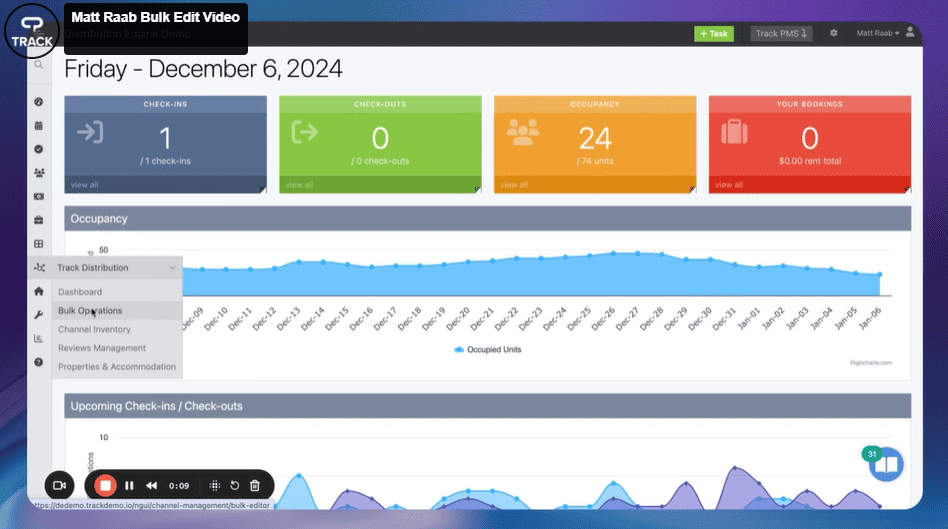Click the settings gear in top bar
948x529 pixels.
[834, 33]
